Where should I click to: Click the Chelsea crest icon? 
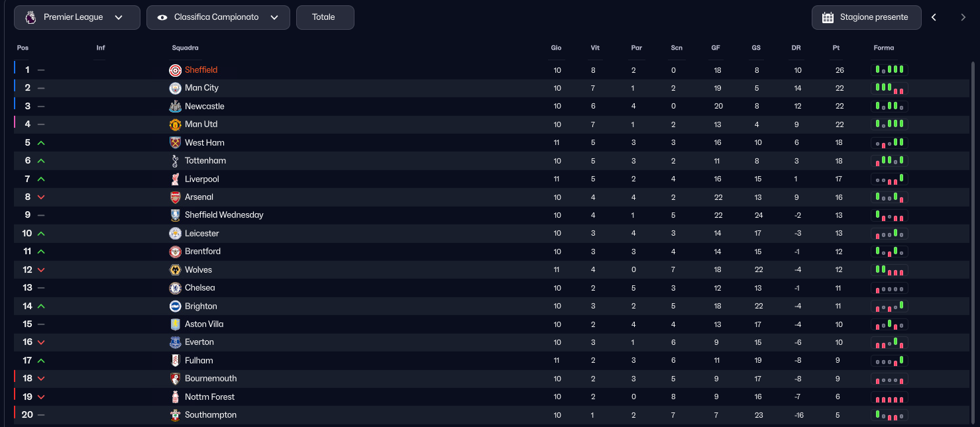[x=175, y=288]
